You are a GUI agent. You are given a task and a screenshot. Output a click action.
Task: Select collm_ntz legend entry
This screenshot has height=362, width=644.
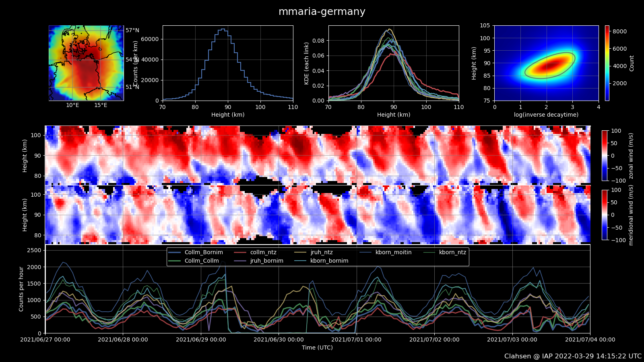(255, 252)
